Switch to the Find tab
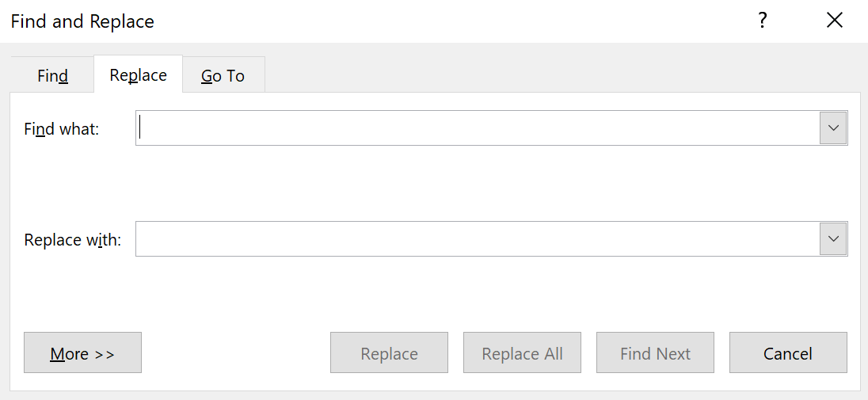The width and height of the screenshot is (868, 400). 52,76
